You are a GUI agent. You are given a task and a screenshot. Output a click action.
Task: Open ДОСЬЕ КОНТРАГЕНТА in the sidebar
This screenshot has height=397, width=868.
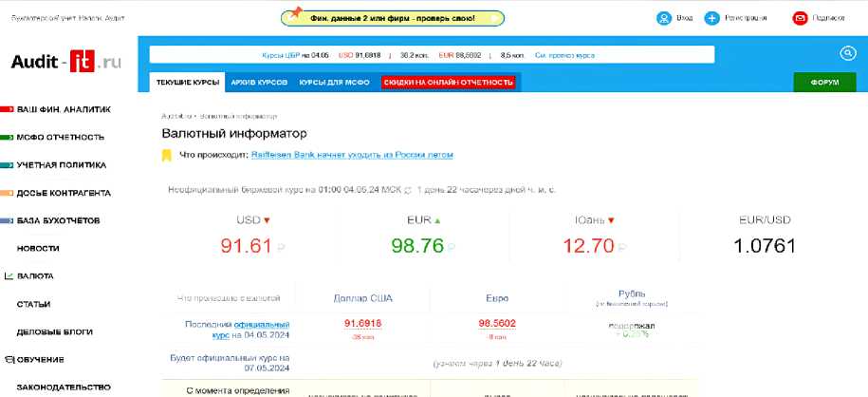point(64,193)
